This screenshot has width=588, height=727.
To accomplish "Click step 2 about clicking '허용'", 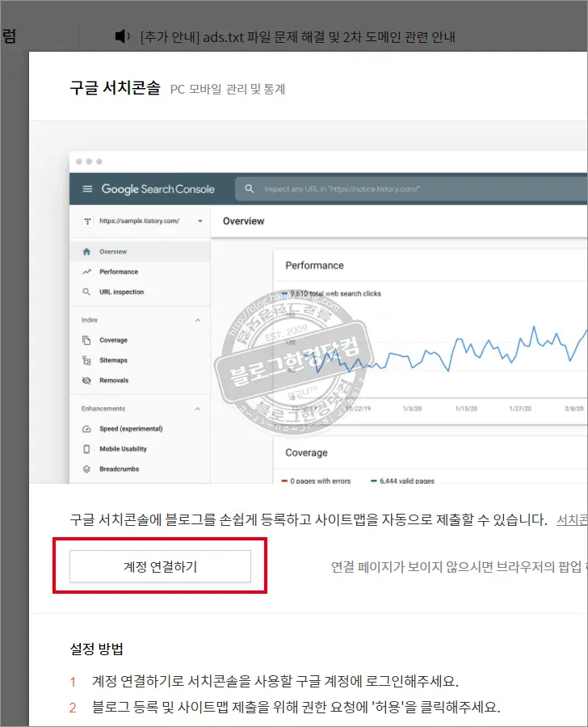I will tap(296, 707).
